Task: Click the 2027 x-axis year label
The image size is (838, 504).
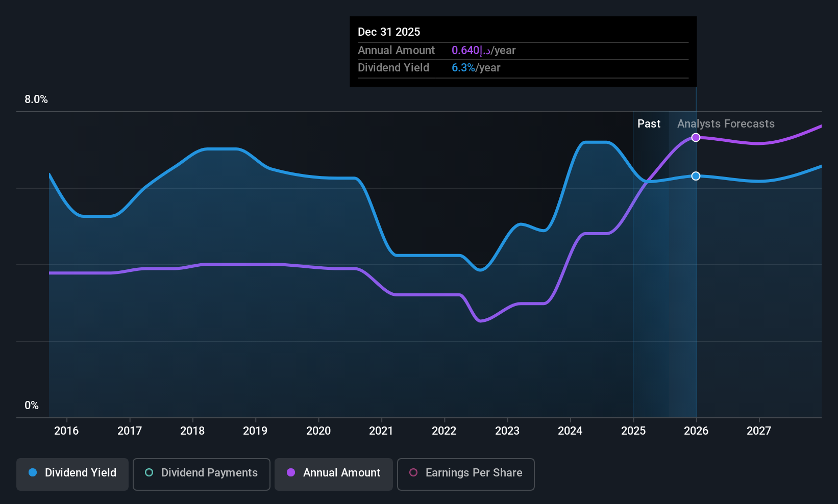Action: pos(759,431)
